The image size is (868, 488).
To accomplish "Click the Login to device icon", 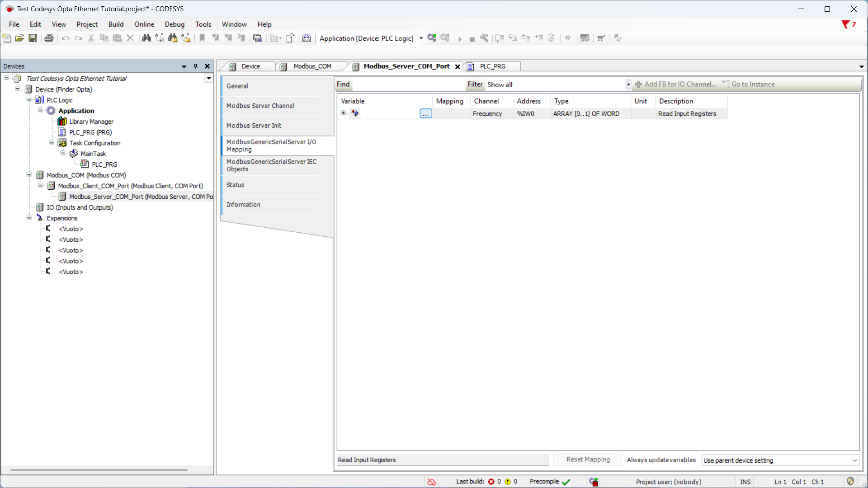I will tap(432, 38).
